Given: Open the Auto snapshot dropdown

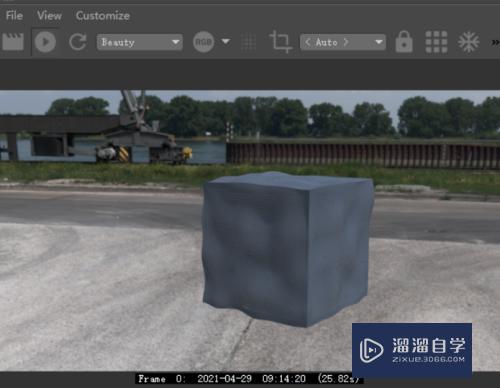Looking at the screenshot, I should [x=343, y=42].
